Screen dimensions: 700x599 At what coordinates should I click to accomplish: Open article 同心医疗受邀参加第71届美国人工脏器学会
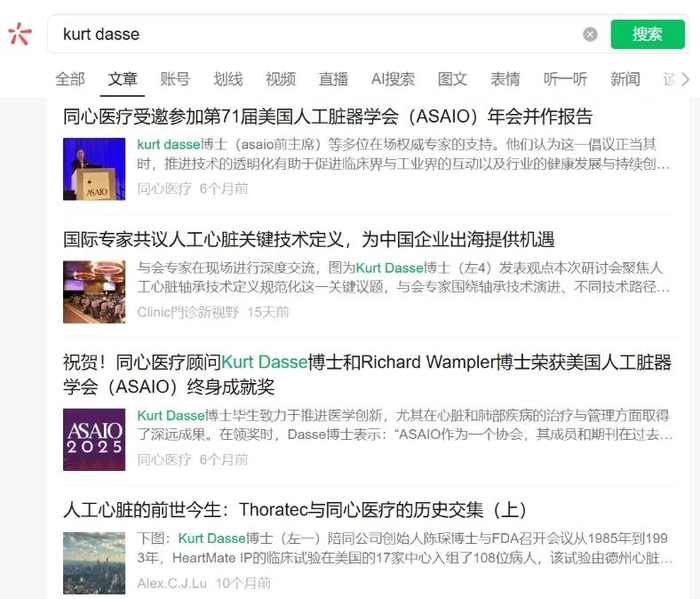click(328, 116)
